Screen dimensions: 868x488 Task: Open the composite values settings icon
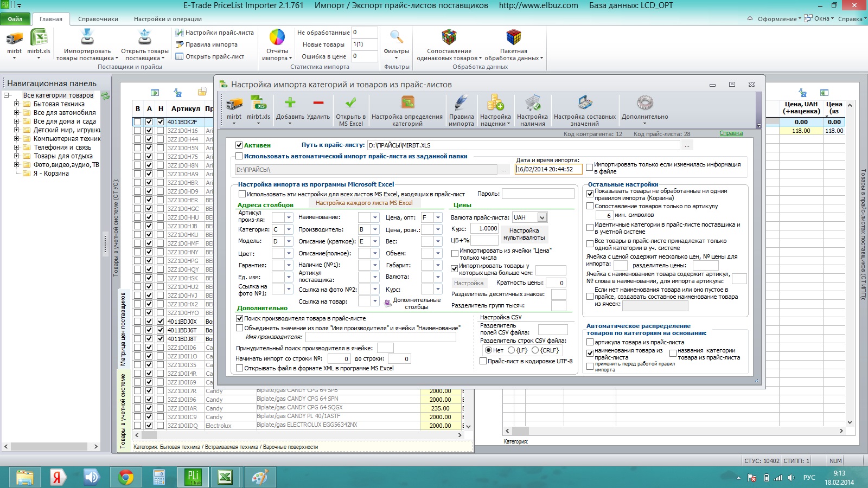coord(585,102)
